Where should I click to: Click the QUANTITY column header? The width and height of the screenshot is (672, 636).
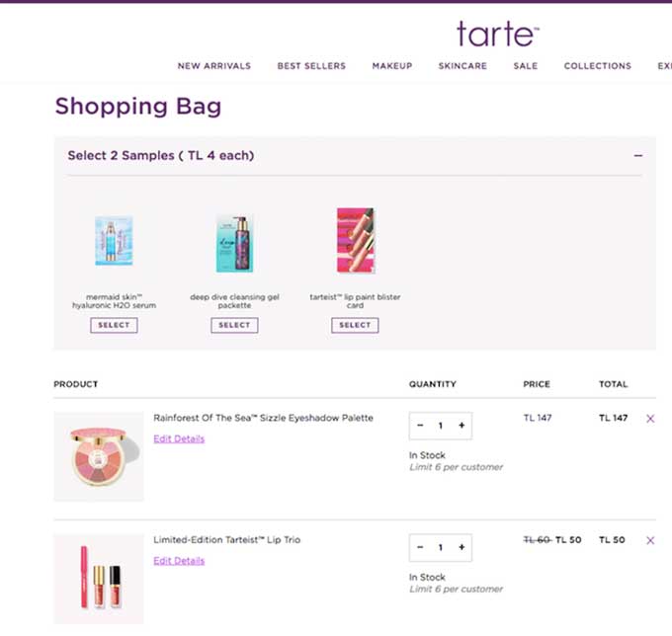(433, 384)
